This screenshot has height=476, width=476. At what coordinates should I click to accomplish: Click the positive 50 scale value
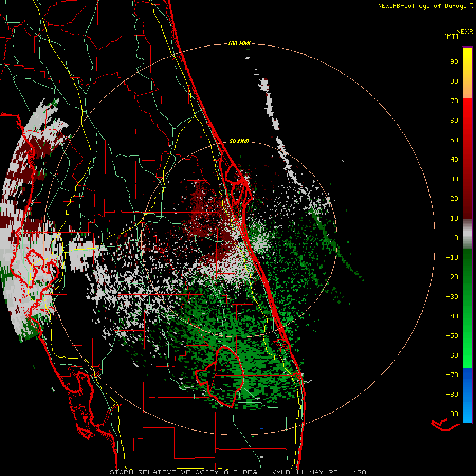[x=454, y=140]
